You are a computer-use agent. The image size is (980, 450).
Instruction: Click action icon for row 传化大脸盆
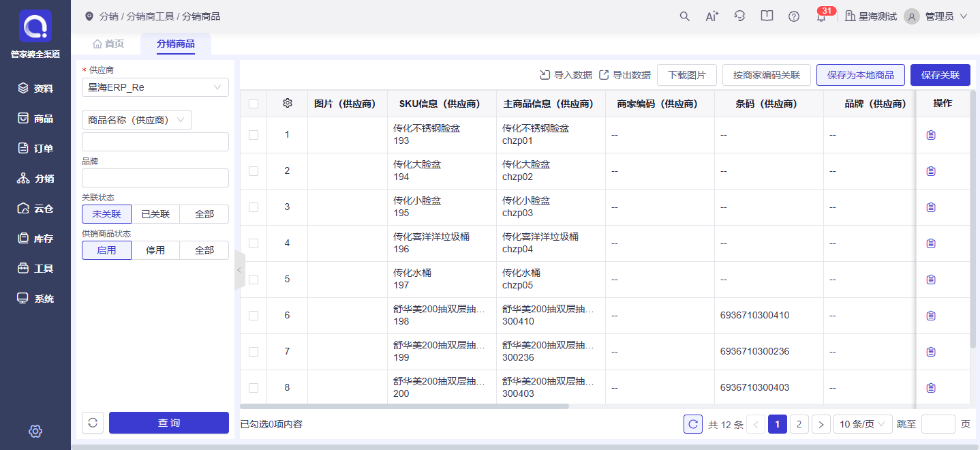click(x=931, y=171)
